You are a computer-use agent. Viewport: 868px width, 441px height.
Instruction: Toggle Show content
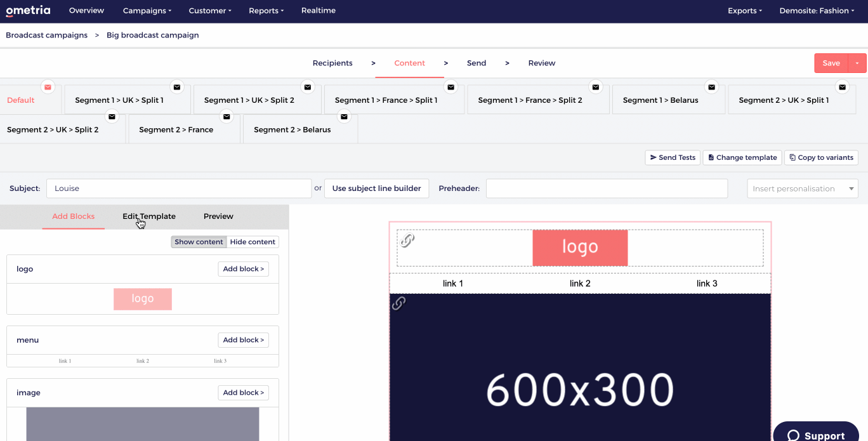[x=199, y=242]
